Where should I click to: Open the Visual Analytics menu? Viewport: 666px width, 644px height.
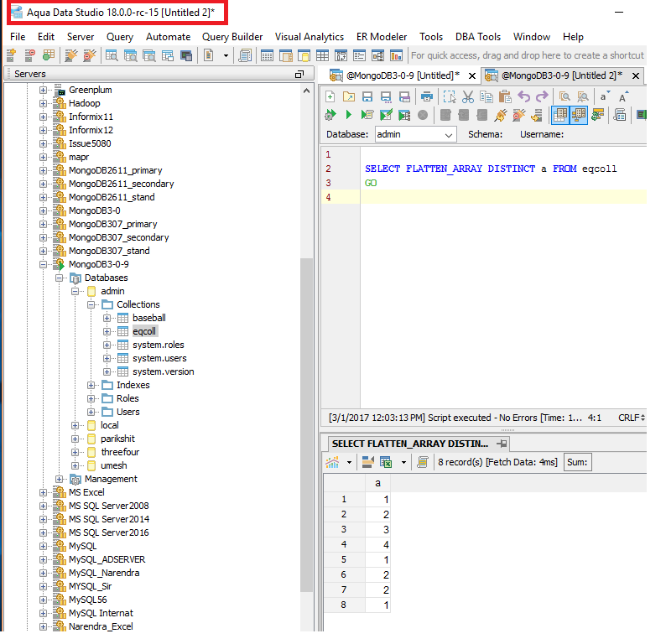pyautogui.click(x=310, y=37)
